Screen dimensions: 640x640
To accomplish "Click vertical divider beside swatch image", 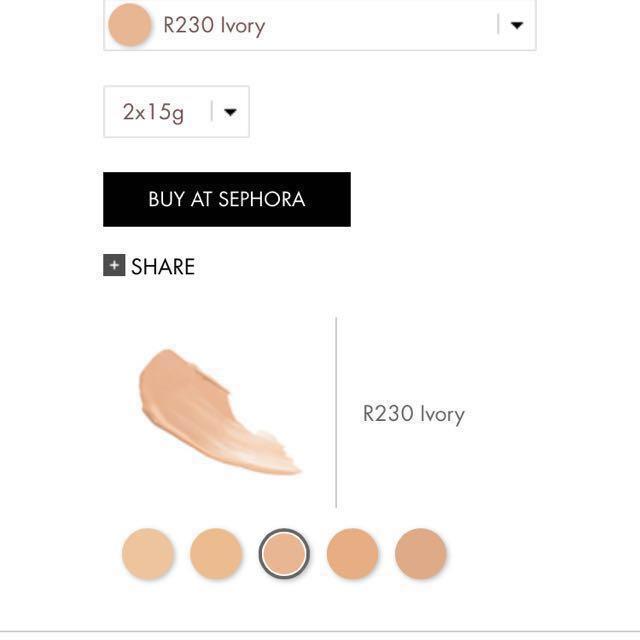I will (x=336, y=412).
